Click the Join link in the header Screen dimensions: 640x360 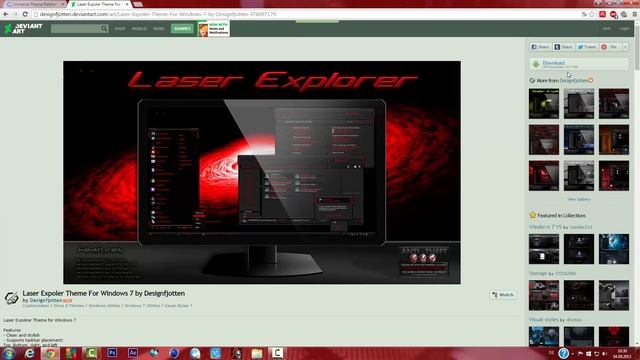click(607, 29)
